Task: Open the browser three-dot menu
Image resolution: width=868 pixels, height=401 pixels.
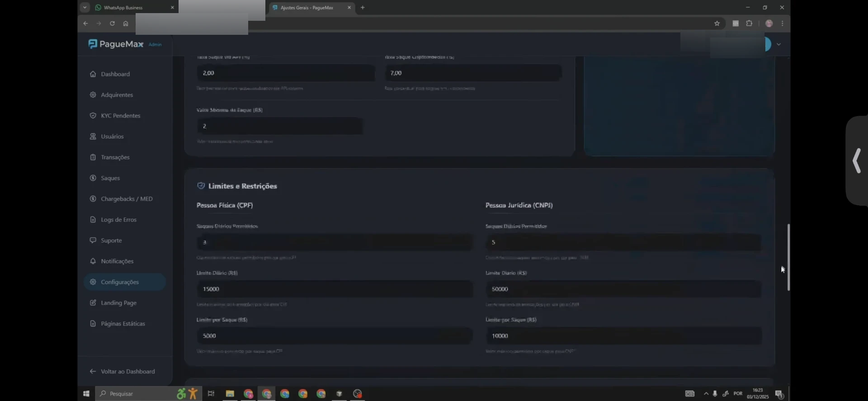Action: pyautogui.click(x=783, y=24)
